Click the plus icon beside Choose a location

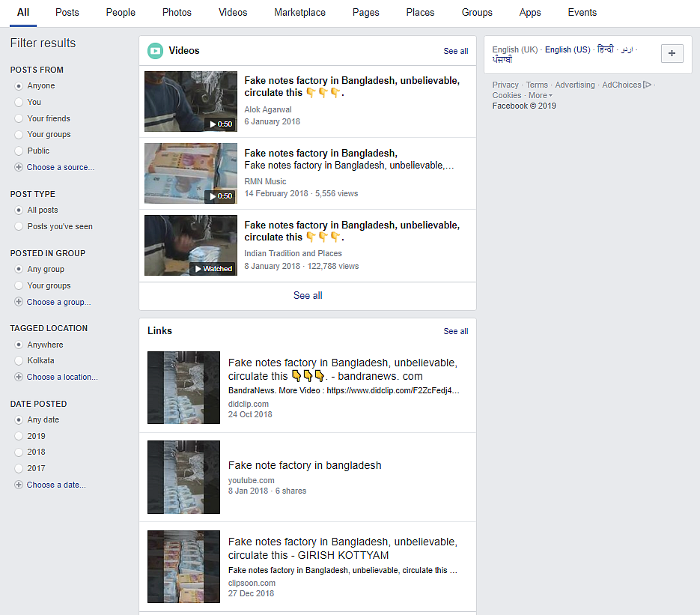(19, 377)
